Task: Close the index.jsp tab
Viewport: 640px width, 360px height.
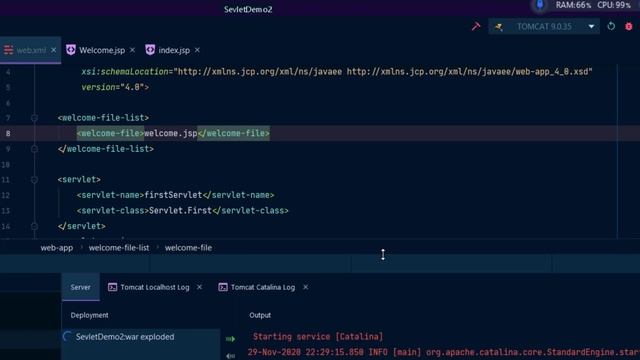Action: click(x=197, y=50)
